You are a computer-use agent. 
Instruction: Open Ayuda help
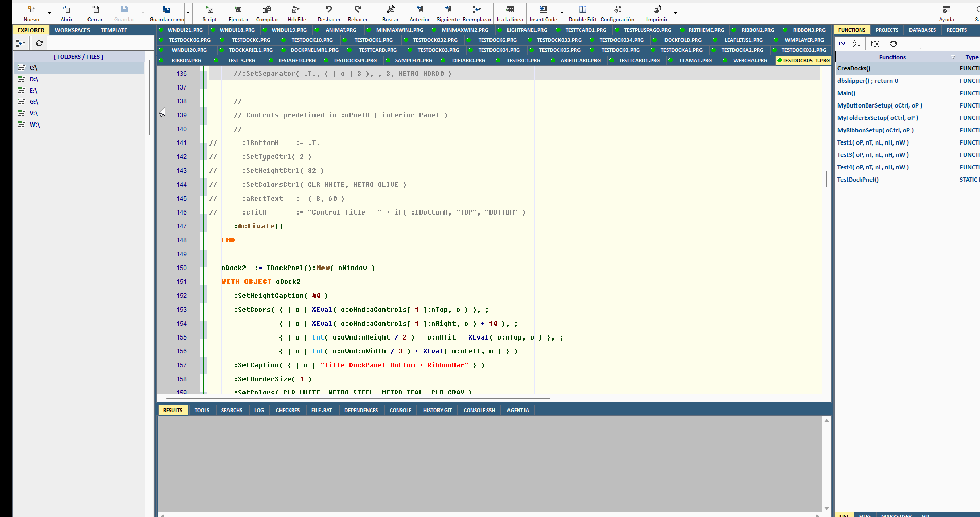click(947, 13)
